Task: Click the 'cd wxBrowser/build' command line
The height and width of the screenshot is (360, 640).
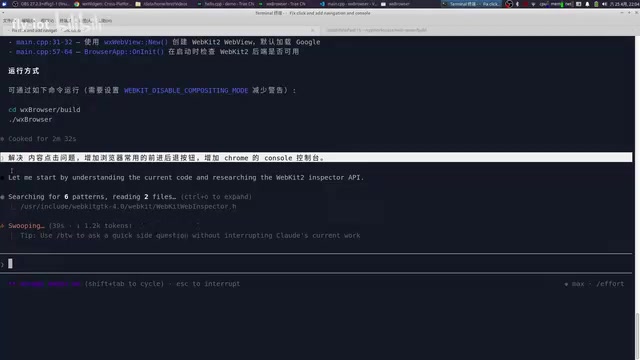Action: pos(44,110)
